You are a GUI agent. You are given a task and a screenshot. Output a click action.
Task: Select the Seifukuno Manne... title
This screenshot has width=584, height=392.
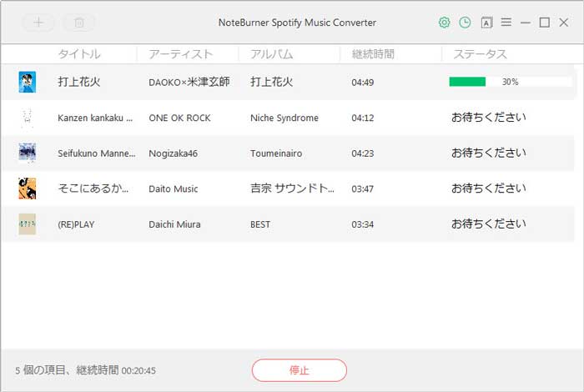[97, 153]
